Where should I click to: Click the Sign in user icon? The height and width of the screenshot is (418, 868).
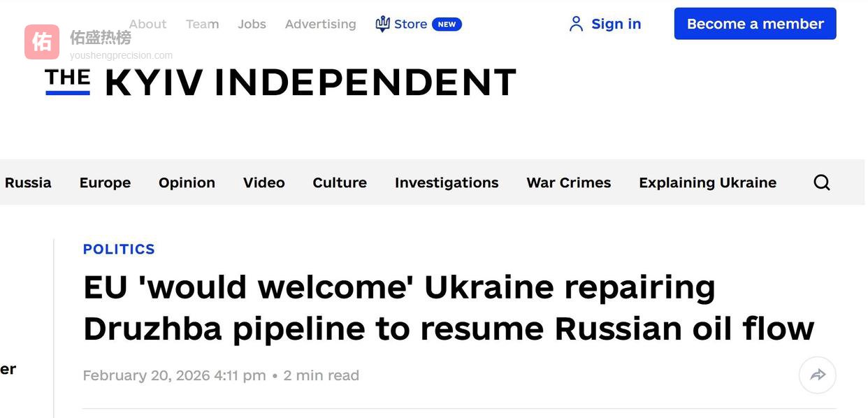click(576, 24)
